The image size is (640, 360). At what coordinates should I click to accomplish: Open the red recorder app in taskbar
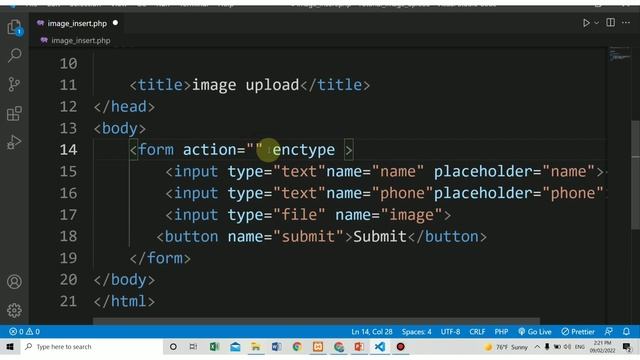[x=400, y=347]
